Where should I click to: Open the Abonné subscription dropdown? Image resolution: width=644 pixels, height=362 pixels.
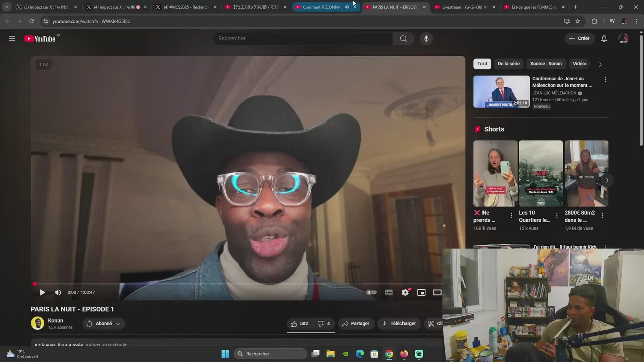tap(103, 324)
